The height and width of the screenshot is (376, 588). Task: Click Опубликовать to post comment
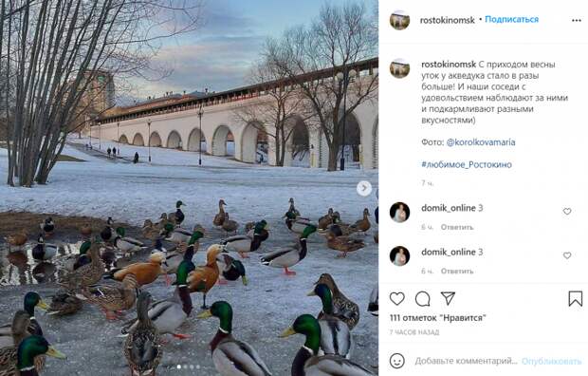551,362
